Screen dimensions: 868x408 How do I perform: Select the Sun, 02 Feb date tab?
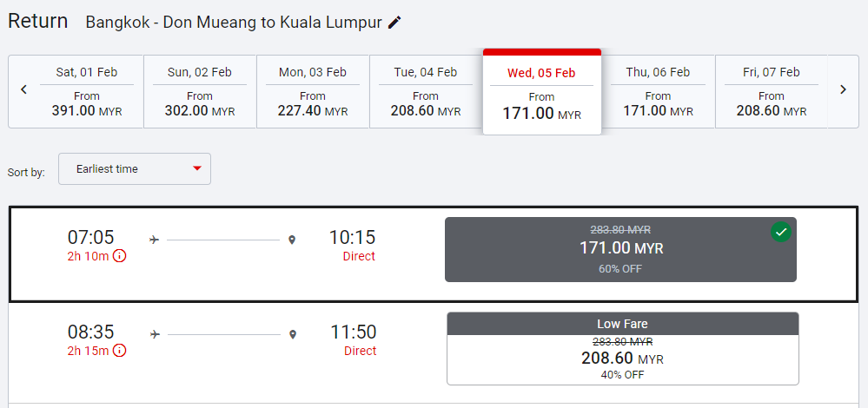[x=200, y=92]
